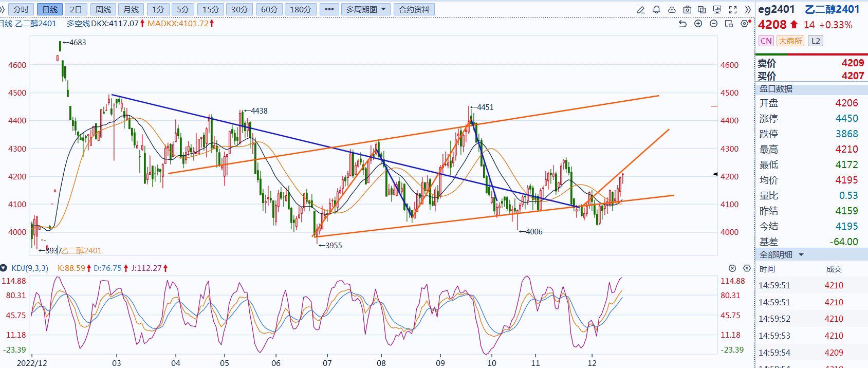868x368 pixels.
Task: Click the red up arrow beside 4208
Action: point(794,24)
